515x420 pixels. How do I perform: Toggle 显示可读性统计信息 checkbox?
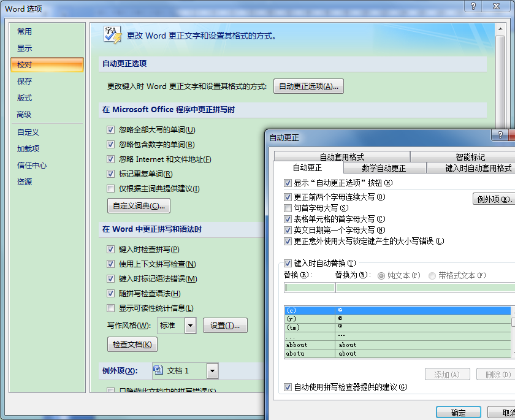pyautogui.click(x=111, y=308)
